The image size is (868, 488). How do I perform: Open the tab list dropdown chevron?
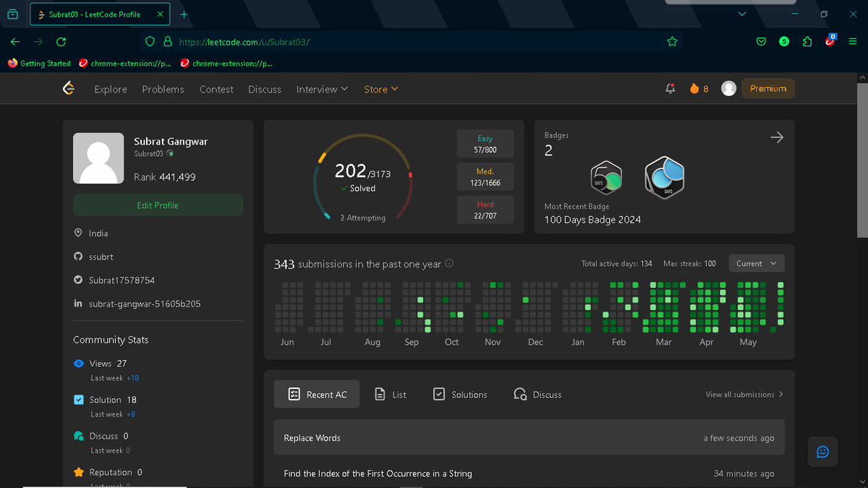(741, 14)
